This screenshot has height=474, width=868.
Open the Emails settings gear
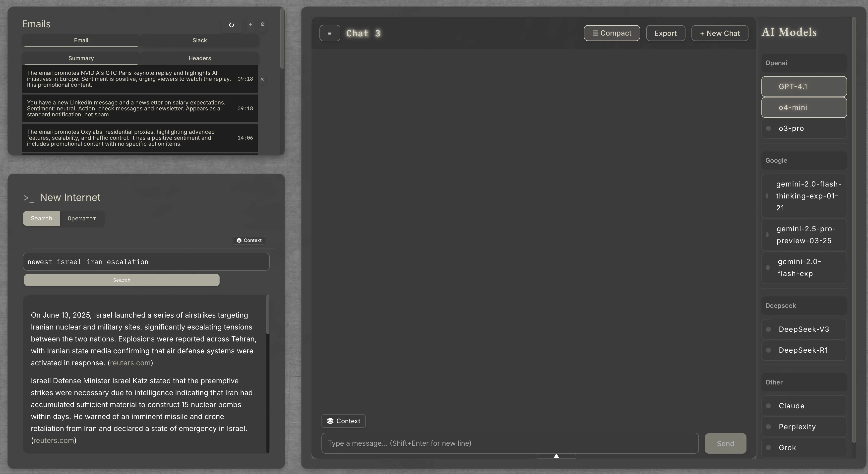[x=263, y=25]
